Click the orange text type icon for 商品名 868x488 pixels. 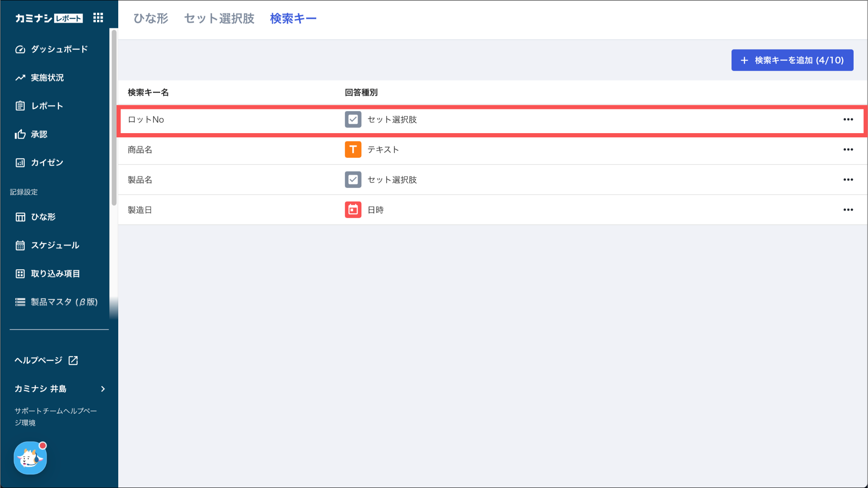(353, 150)
